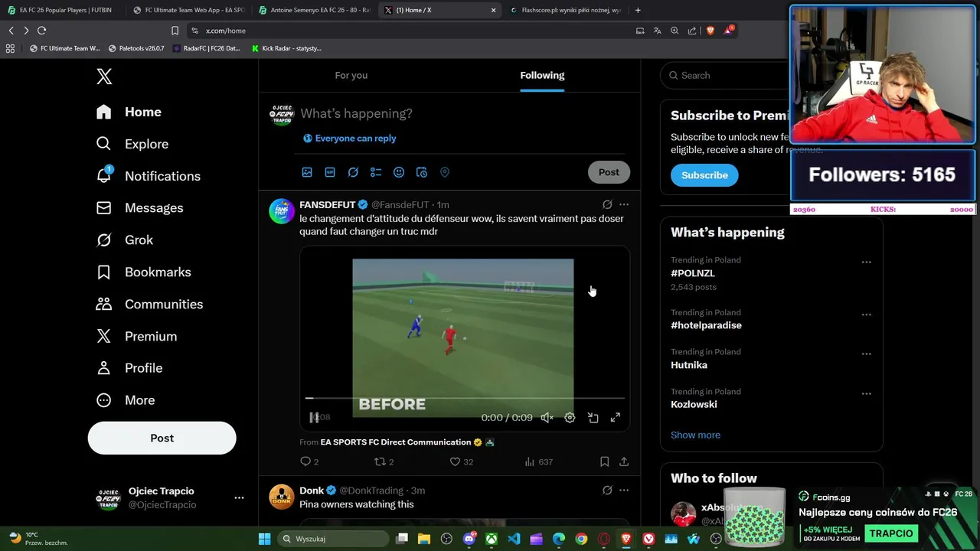Reload the page in browser
The width and height of the screenshot is (980, 551).
[41, 31]
